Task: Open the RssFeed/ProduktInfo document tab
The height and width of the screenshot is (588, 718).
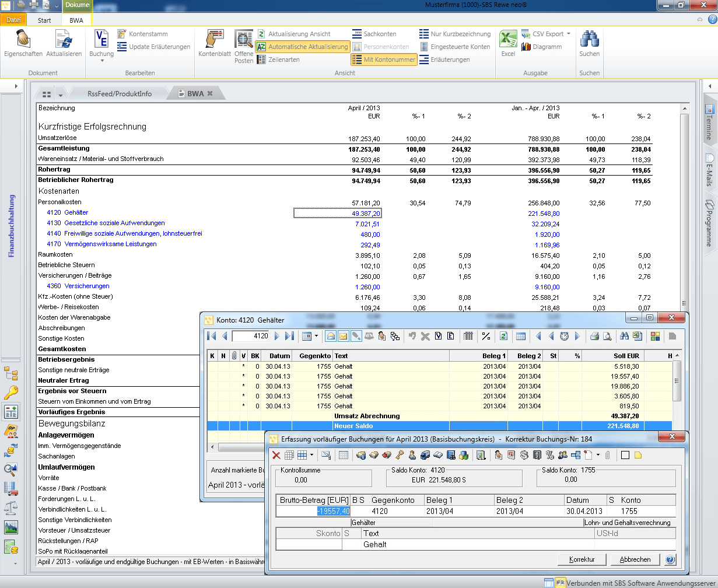Action: click(x=119, y=93)
